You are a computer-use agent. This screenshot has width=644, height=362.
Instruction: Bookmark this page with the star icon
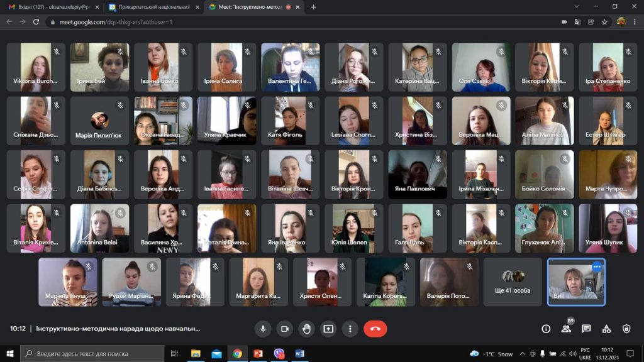coord(604,21)
